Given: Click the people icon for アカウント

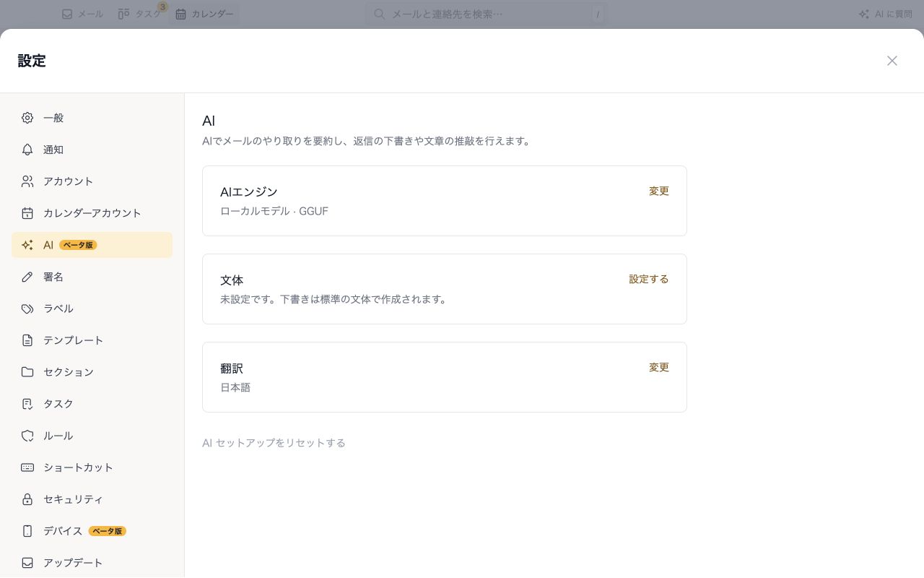Looking at the screenshot, I should [27, 181].
